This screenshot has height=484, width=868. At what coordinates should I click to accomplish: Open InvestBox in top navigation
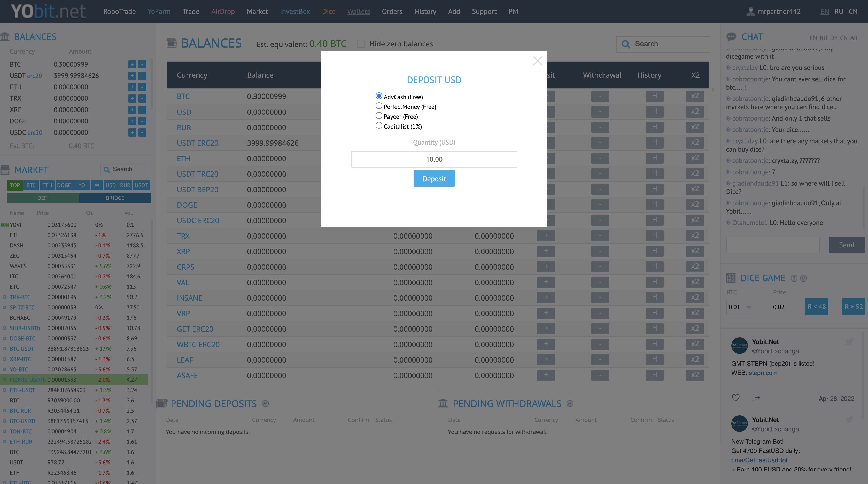[295, 11]
